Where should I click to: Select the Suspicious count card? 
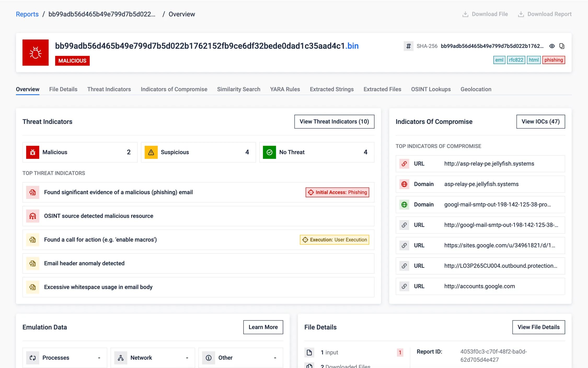[x=198, y=152]
